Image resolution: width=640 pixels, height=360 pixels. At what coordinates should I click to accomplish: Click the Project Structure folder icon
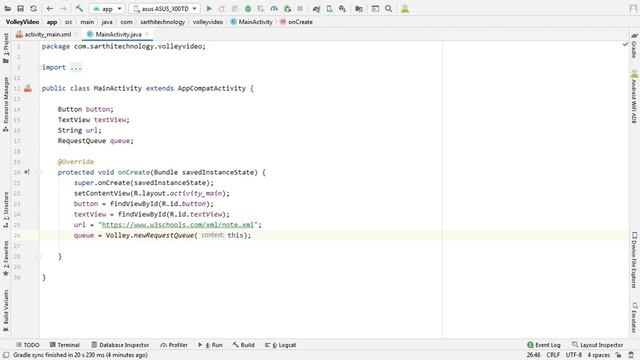tap(359, 9)
